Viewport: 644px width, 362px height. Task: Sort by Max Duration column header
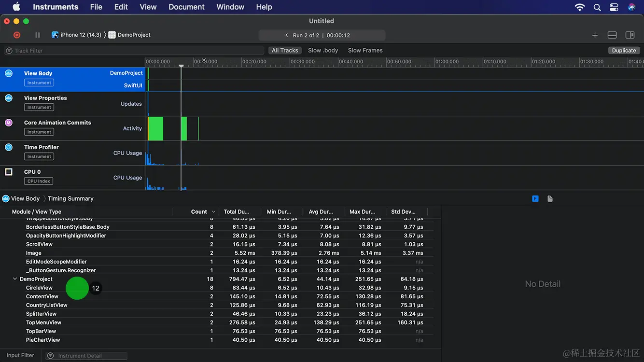tap(363, 212)
